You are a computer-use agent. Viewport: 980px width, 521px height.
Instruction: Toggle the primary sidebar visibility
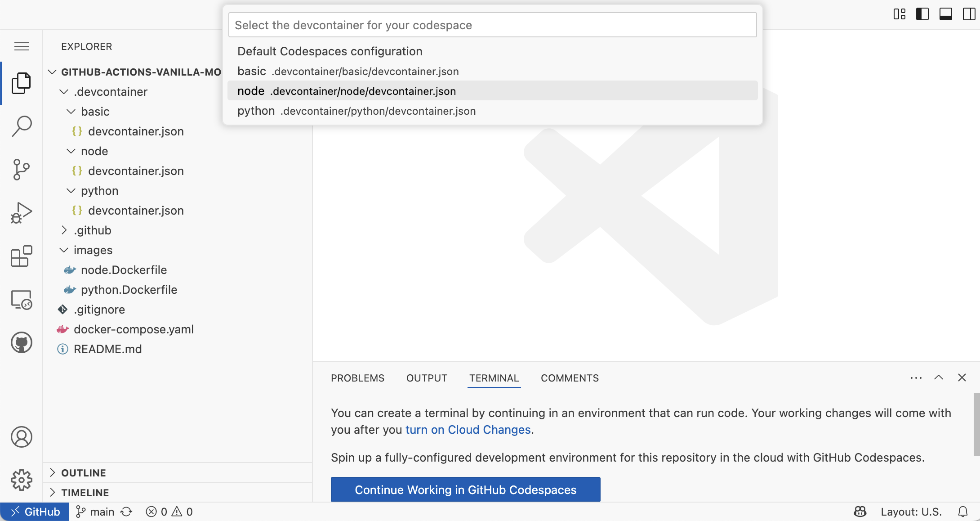[922, 14]
